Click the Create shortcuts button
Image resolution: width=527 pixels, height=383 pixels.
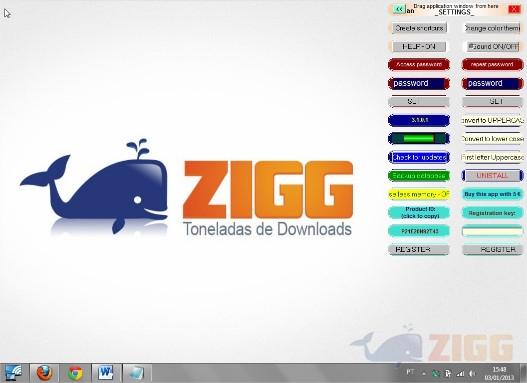click(419, 28)
